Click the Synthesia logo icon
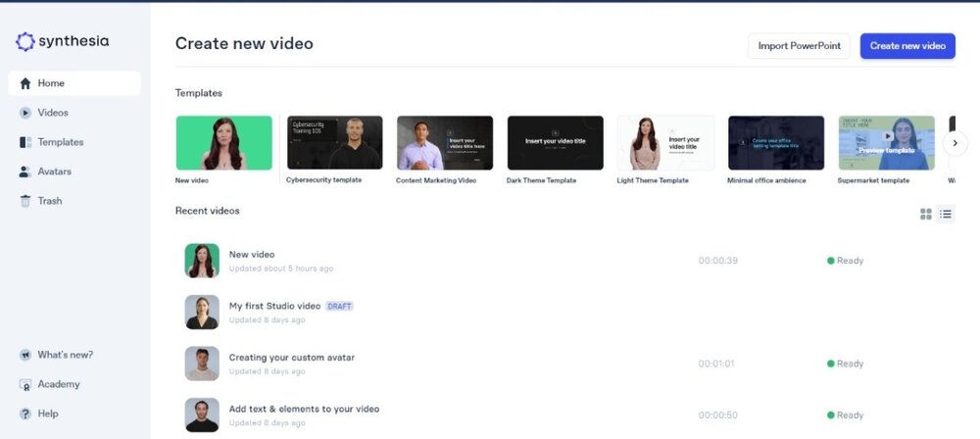This screenshot has width=980, height=439. [x=25, y=41]
